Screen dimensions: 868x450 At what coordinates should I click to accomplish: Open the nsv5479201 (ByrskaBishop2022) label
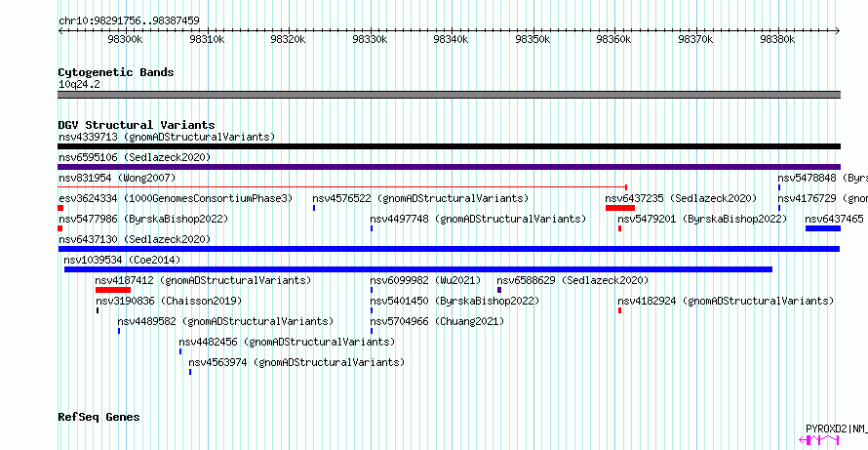click(702, 219)
